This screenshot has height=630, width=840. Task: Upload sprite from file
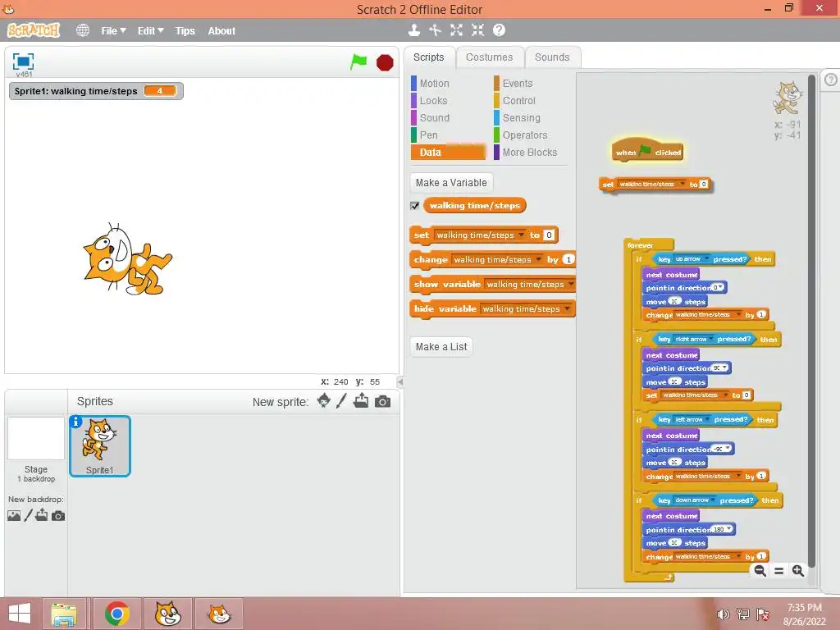[x=361, y=400]
